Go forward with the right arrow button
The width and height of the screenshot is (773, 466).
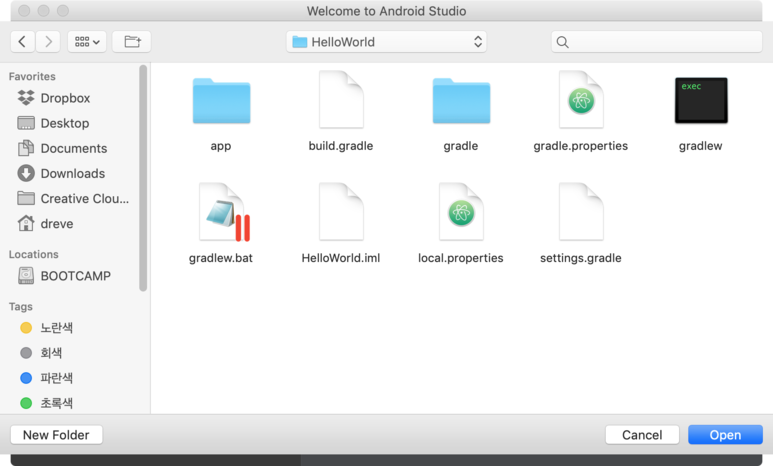click(x=48, y=41)
